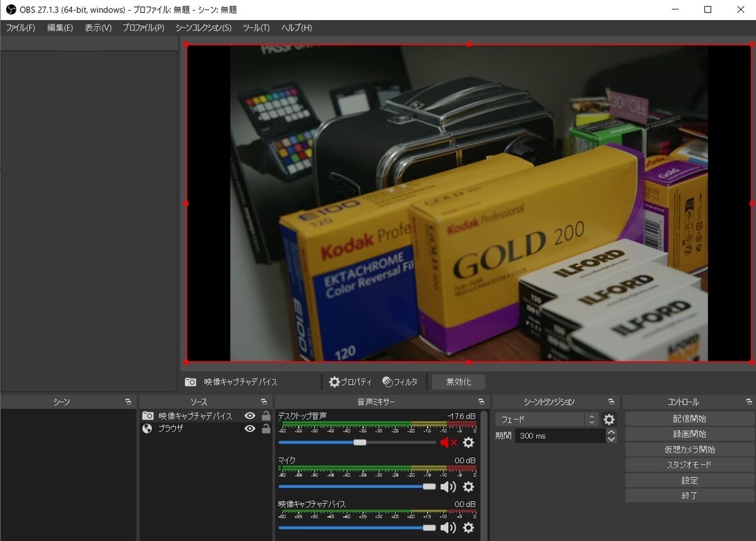Start streaming with 配信開始
This screenshot has height=541, width=756.
point(689,419)
